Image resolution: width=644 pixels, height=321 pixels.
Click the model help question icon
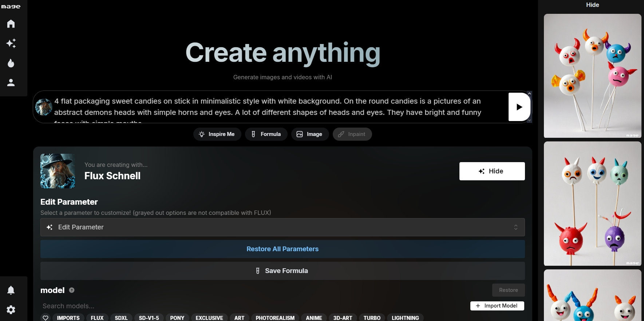tap(72, 290)
